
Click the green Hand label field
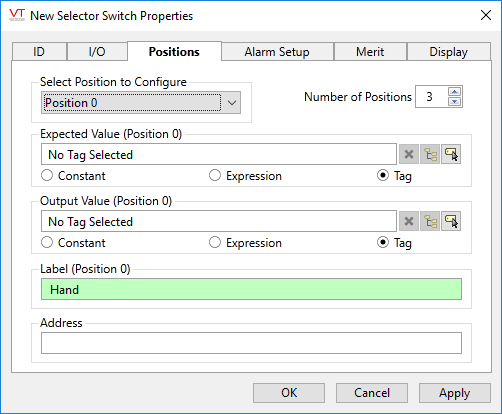pos(251,289)
